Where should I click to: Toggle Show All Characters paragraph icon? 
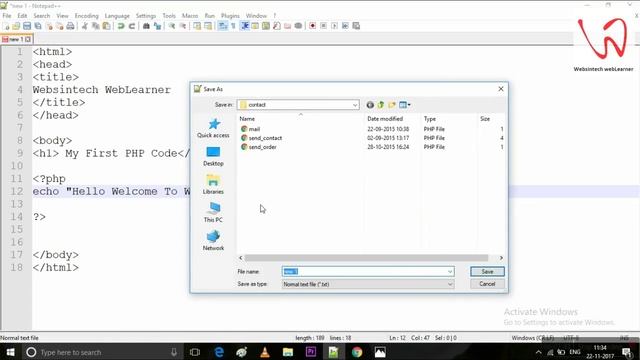click(x=233, y=26)
